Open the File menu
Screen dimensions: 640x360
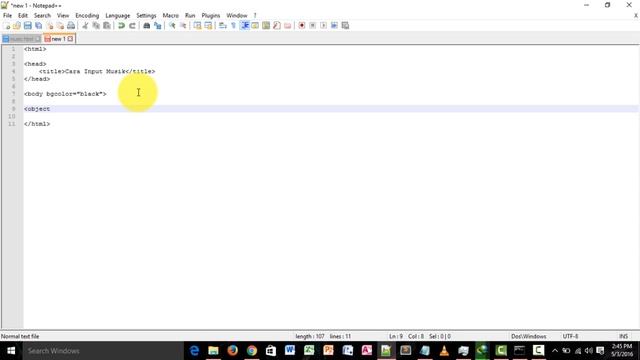7,16
